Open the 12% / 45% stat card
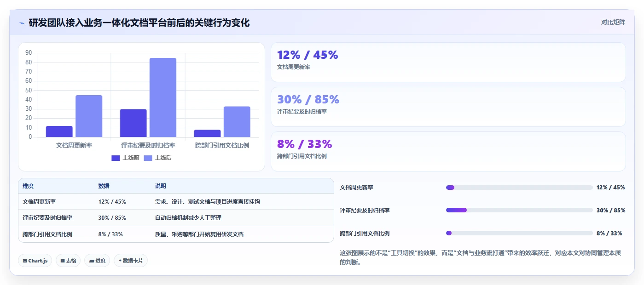 click(x=448, y=63)
